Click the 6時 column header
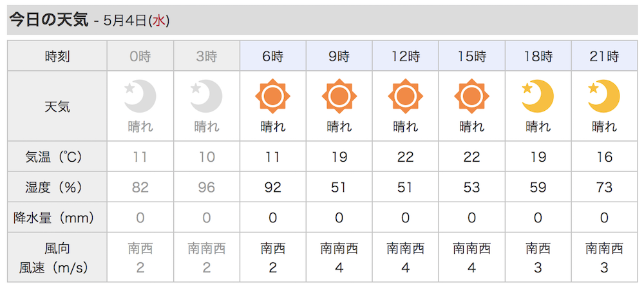The height and width of the screenshot is (286, 644). [x=272, y=55]
